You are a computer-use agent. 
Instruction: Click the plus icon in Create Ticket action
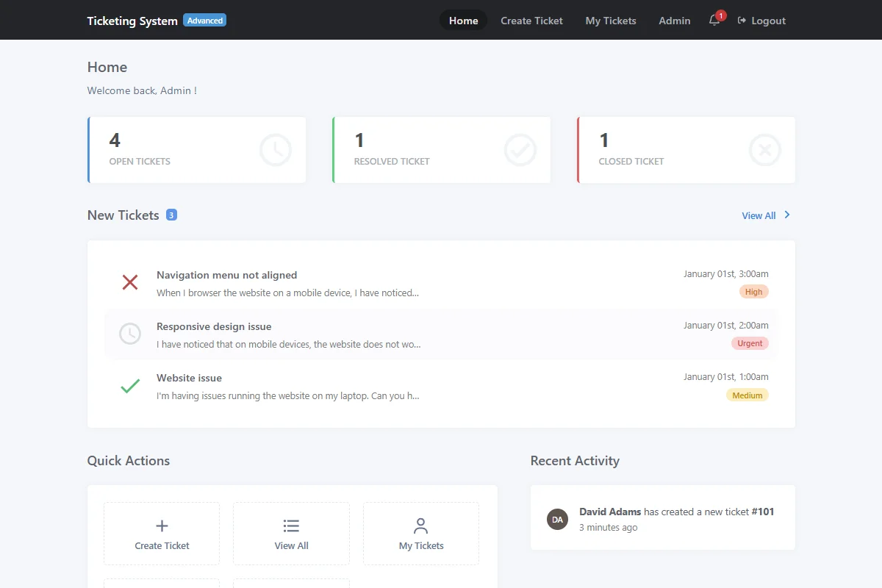162,526
